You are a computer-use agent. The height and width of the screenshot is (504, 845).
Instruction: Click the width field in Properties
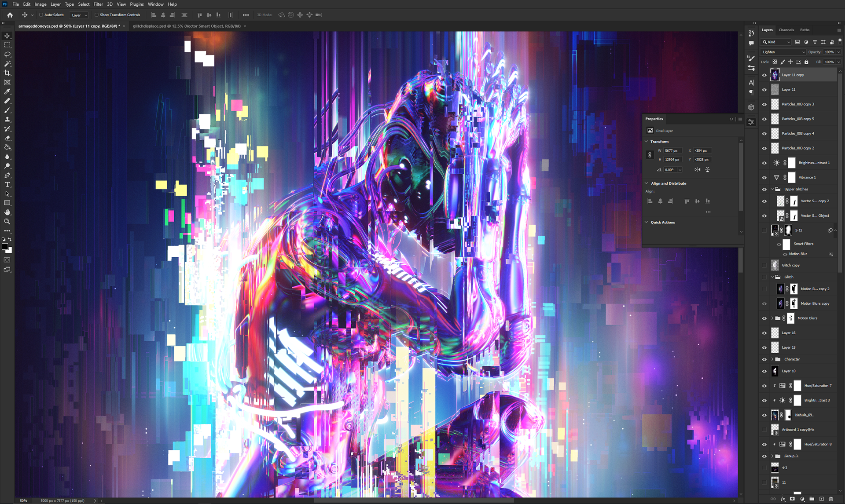click(x=672, y=151)
